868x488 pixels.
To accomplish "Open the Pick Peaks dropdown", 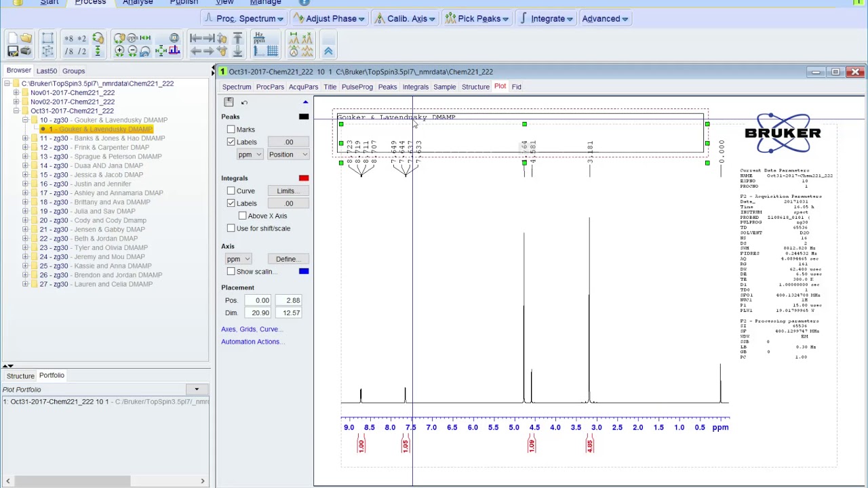I will tap(477, 18).
